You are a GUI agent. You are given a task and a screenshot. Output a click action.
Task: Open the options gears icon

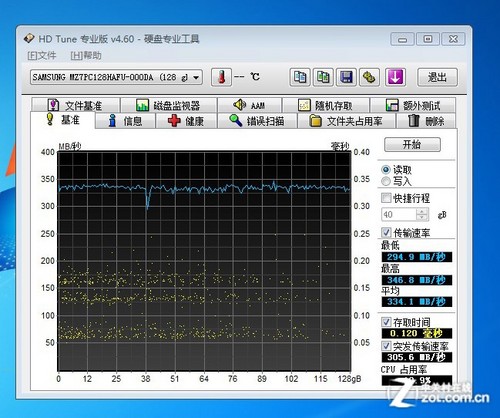pyautogui.click(x=369, y=77)
